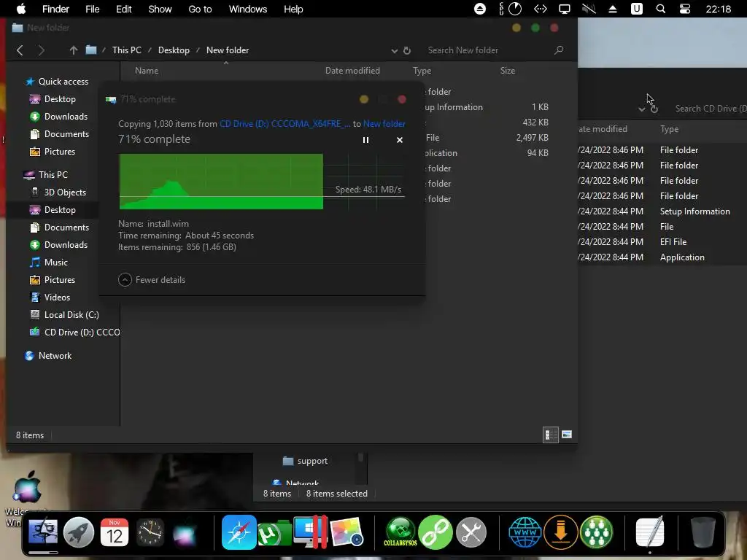Open Videos in the sidebar
Viewport: 747px width, 560px height.
pos(57,297)
